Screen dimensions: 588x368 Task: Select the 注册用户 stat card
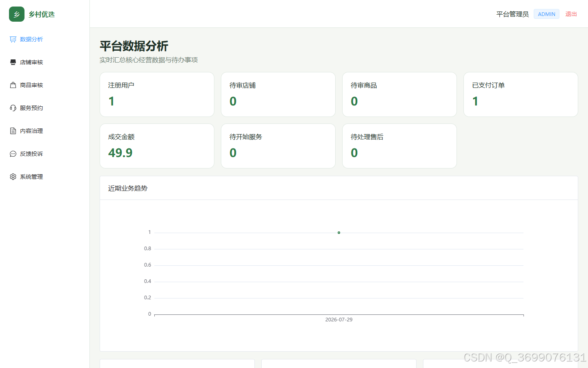(157, 94)
